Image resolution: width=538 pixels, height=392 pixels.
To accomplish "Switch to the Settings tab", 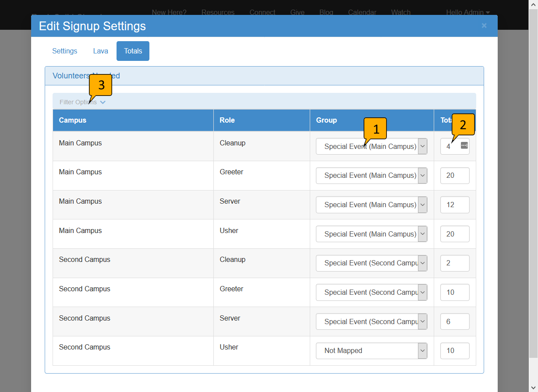I will coord(64,51).
